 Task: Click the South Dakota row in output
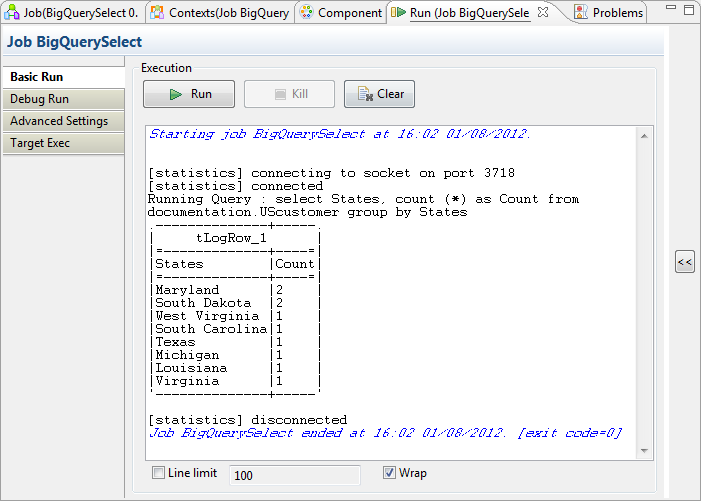235,303
